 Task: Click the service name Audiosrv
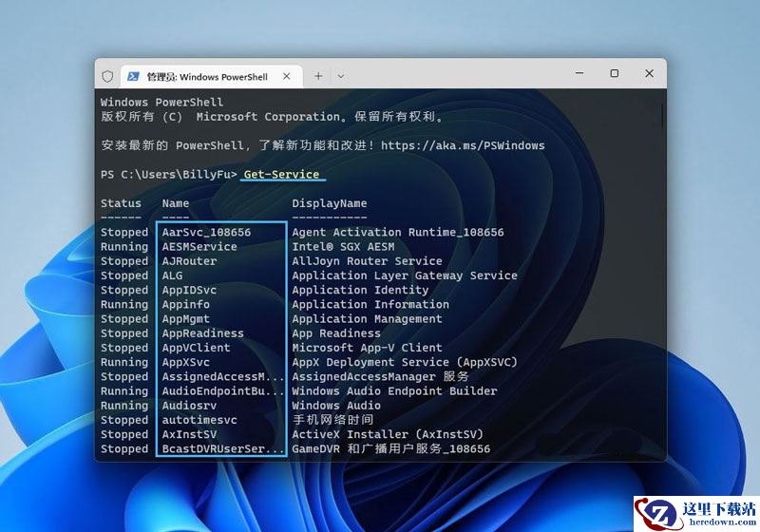(189, 406)
